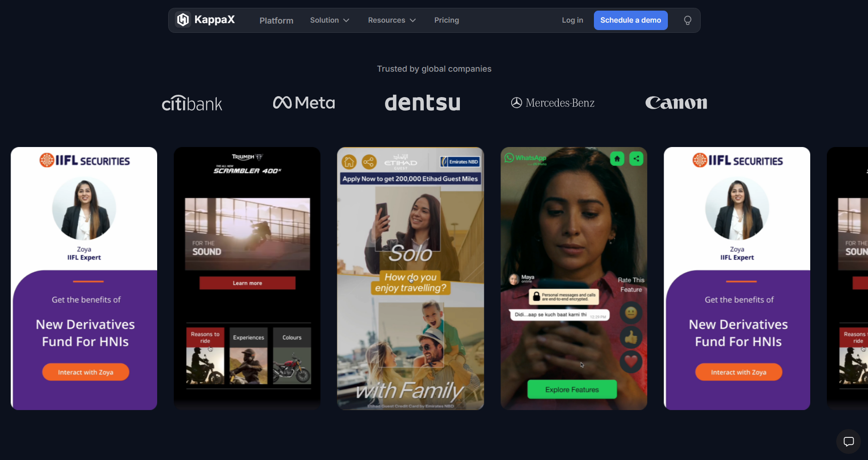Click the thumbs up rating icon

[631, 337]
